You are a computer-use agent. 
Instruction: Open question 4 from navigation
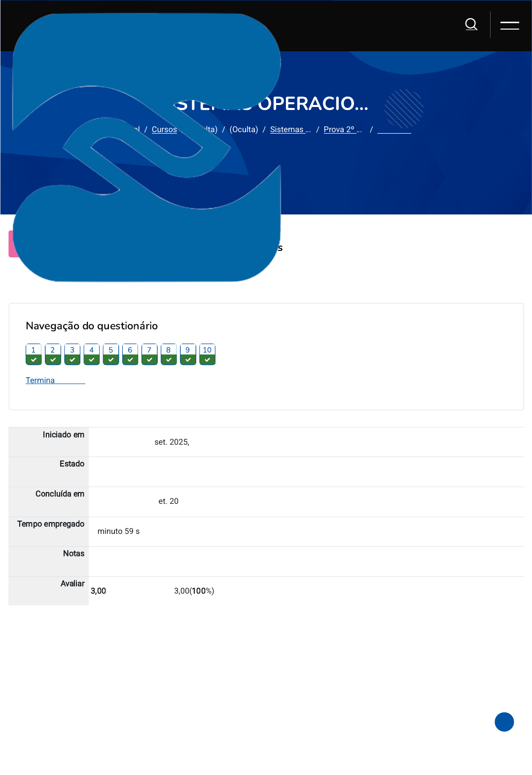[91, 354]
